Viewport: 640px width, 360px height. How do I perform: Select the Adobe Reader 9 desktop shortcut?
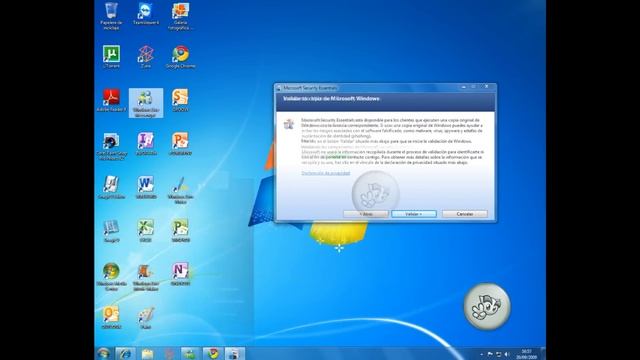111,100
